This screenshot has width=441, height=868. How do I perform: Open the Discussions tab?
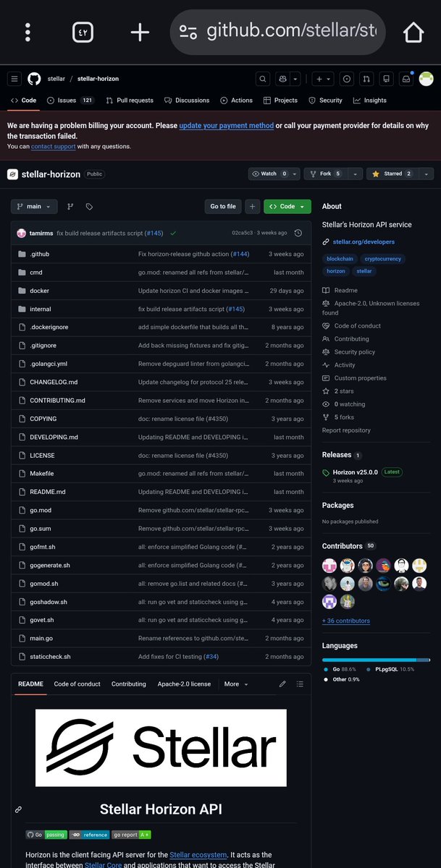[187, 101]
